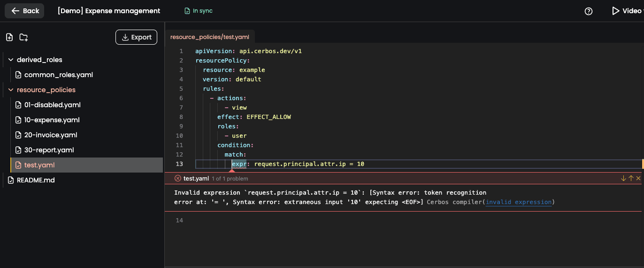Collapse the derived_roles folder
644x268 pixels.
pos(11,60)
